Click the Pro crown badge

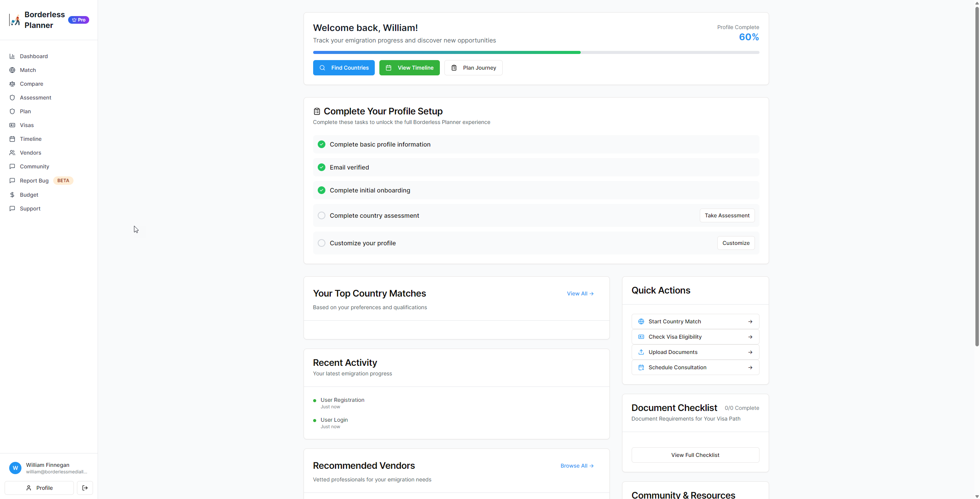[78, 20]
